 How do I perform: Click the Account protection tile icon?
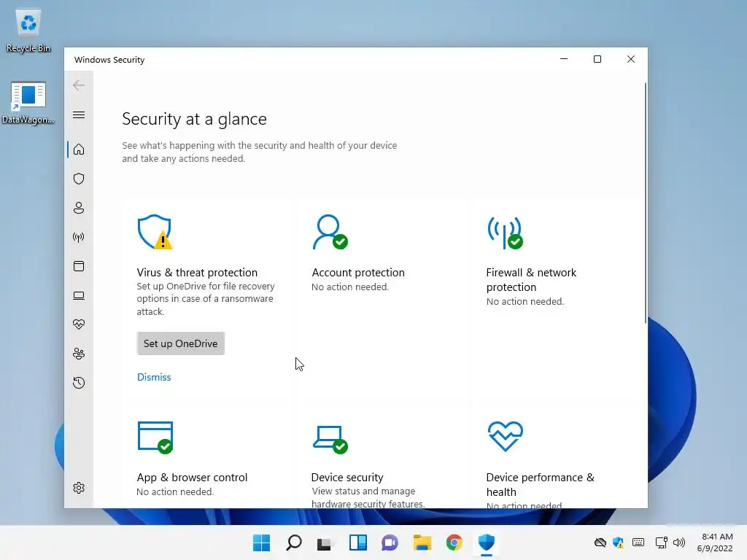click(330, 232)
